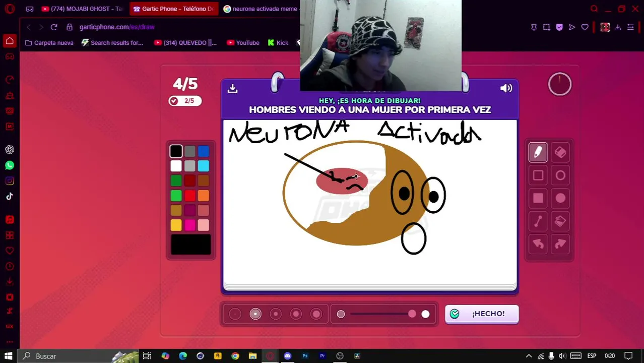Screen dimensions: 644x363
Task: Open WhatsApp in Opera sidebar
Action: point(10,165)
